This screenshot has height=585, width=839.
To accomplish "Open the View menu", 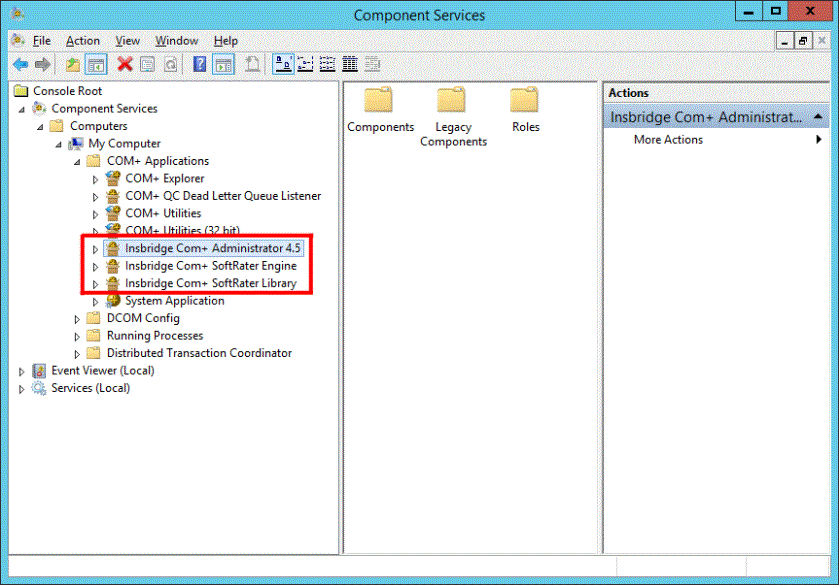I will click(127, 40).
